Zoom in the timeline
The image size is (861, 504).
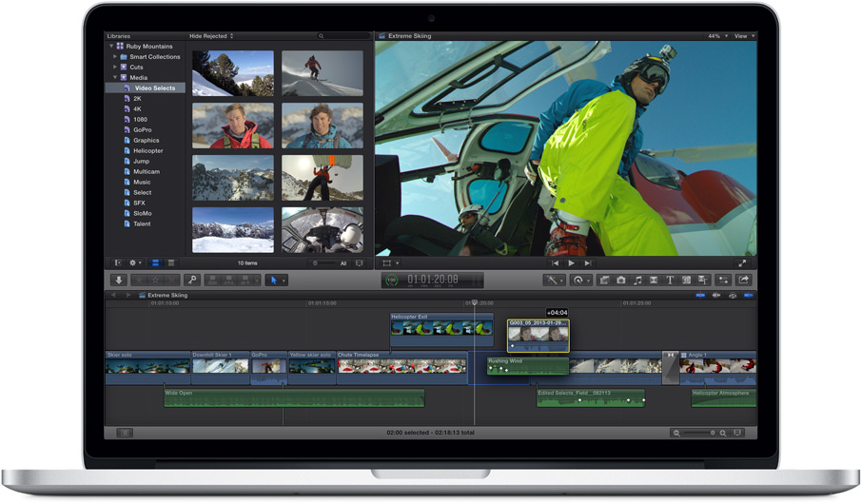point(723,434)
